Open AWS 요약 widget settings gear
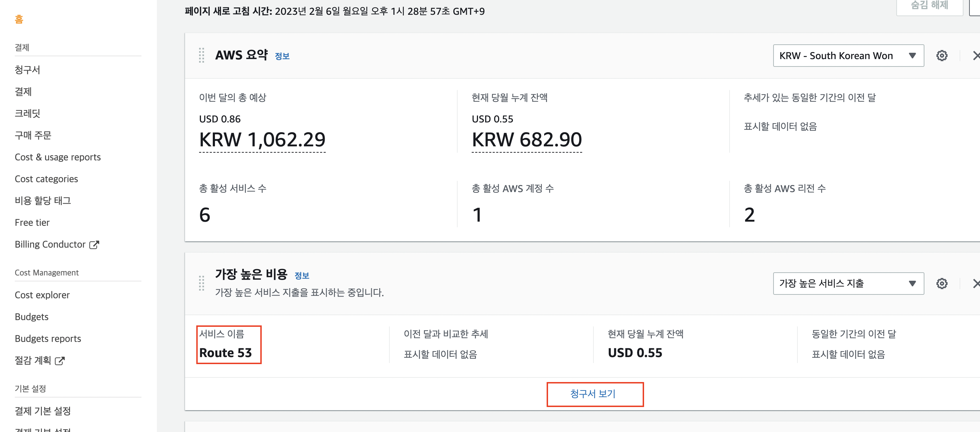This screenshot has width=980, height=432. click(x=942, y=56)
